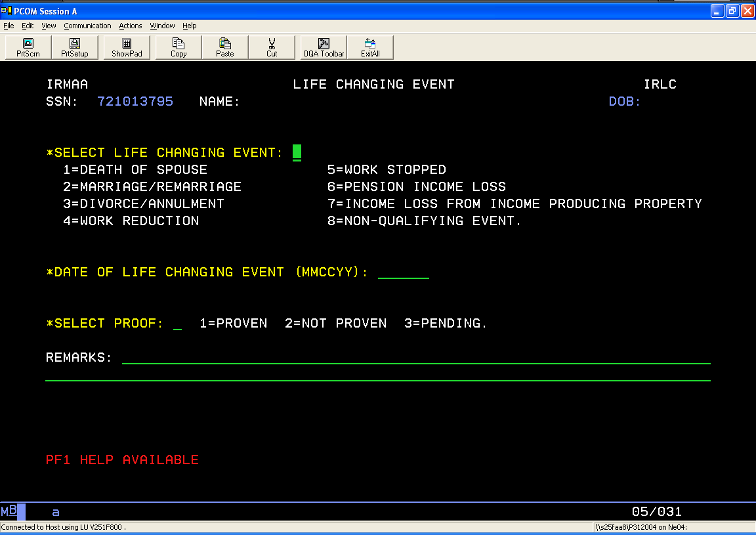Click the PCOM Session A title bar icon
756x535 pixels.
(x=6, y=11)
